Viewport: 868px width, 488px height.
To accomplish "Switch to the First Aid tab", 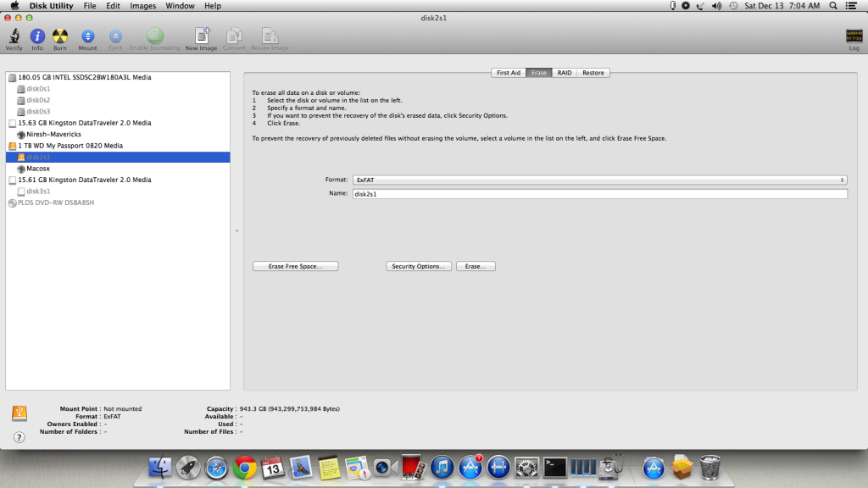I will (509, 73).
